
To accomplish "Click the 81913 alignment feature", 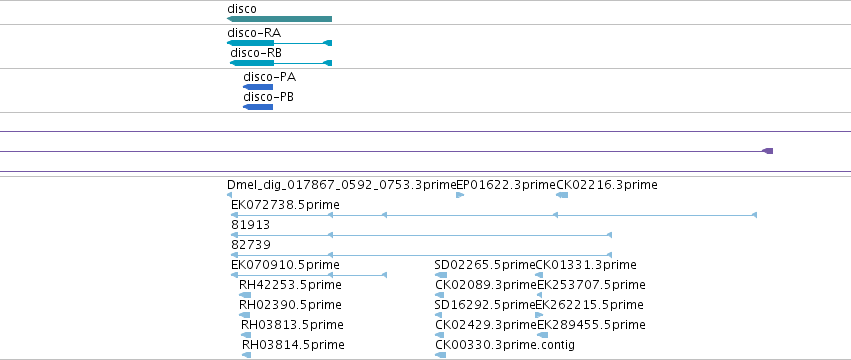I will point(421,235).
